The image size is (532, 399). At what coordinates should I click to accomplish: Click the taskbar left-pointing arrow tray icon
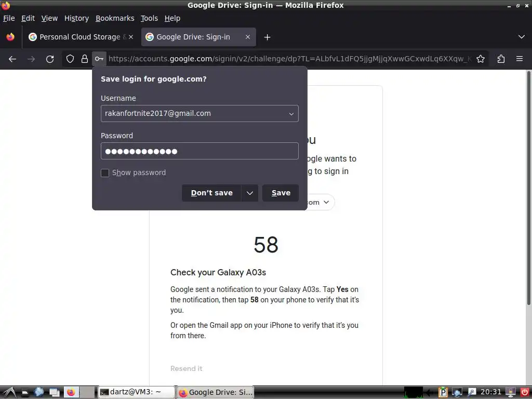pos(430,393)
